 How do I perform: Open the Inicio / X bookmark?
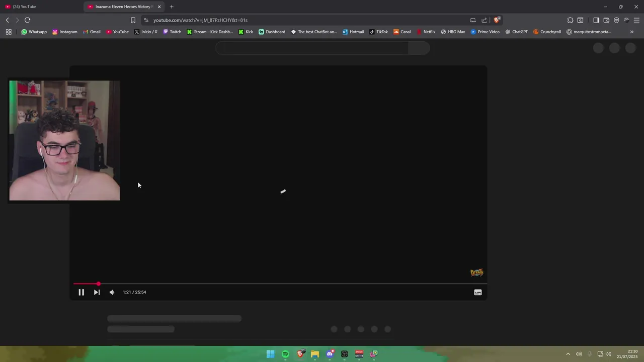145,32
